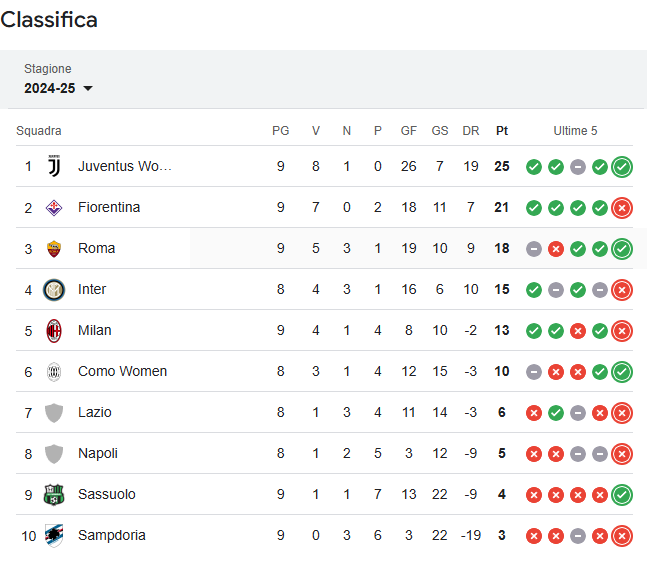The image size is (647, 576).
Task: Click the Sampdoria club crest icon
Action: tap(54, 536)
